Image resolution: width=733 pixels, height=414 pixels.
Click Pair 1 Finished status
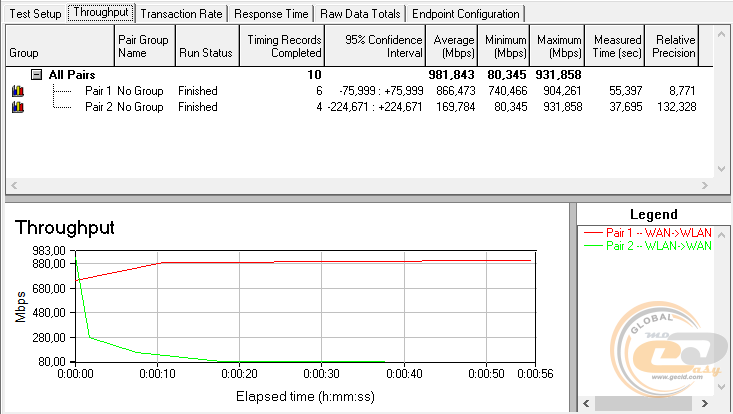[198, 91]
